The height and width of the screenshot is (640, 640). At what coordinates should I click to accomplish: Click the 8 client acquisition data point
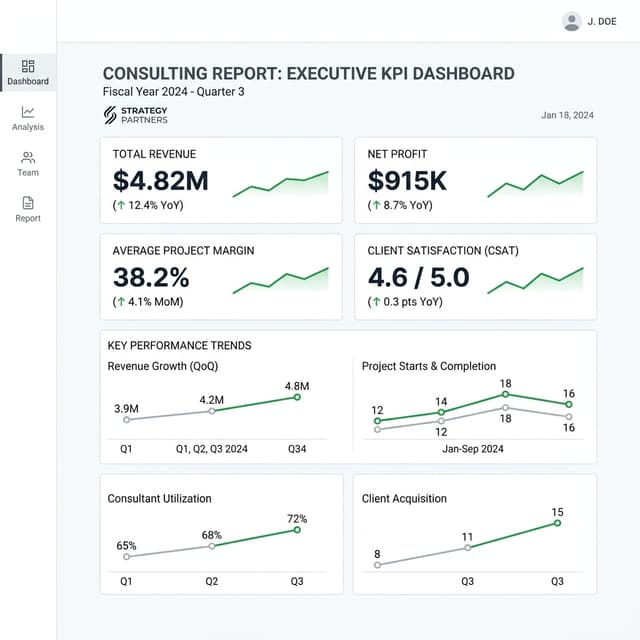[378, 565]
